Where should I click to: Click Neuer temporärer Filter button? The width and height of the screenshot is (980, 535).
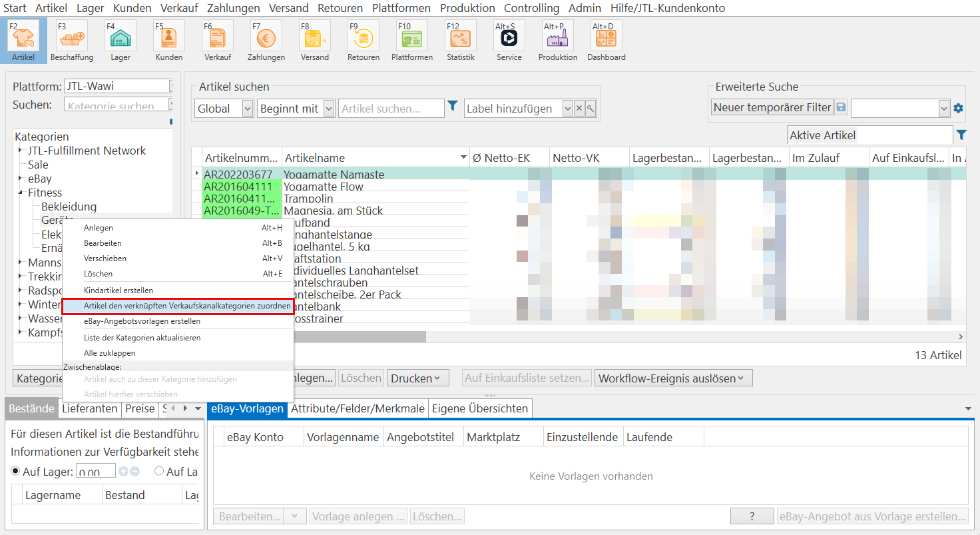[772, 108]
